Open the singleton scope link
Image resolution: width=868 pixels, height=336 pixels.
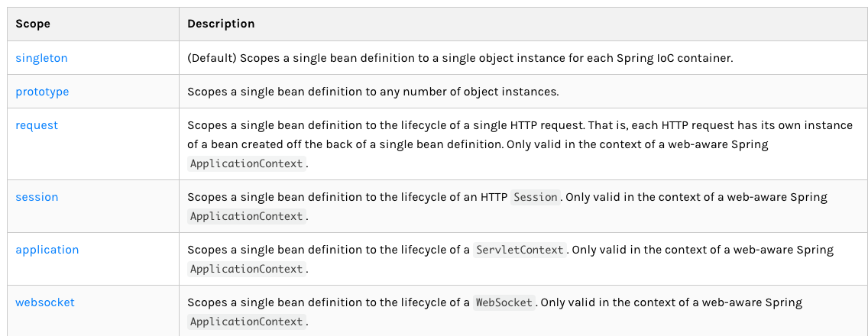click(41, 57)
